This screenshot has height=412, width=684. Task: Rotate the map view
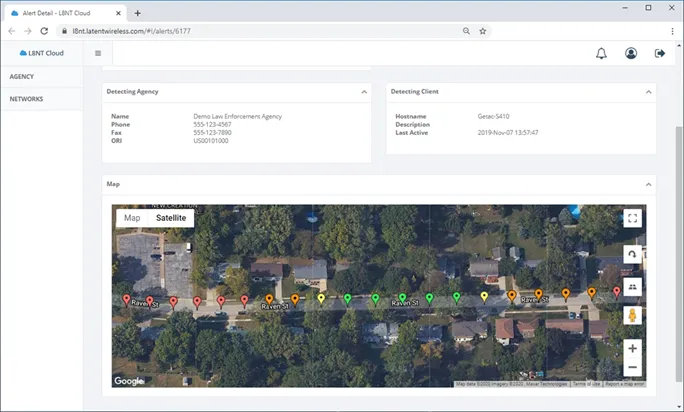click(632, 254)
